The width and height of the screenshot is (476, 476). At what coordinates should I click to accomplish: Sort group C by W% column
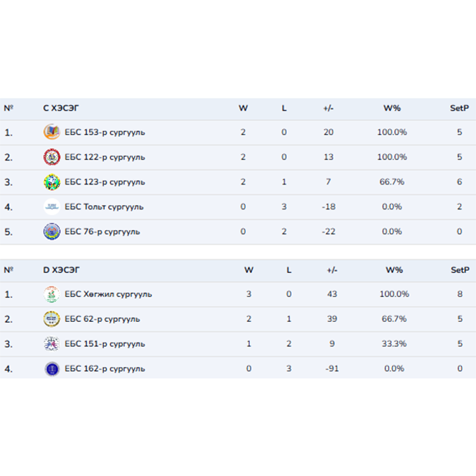pos(392,108)
